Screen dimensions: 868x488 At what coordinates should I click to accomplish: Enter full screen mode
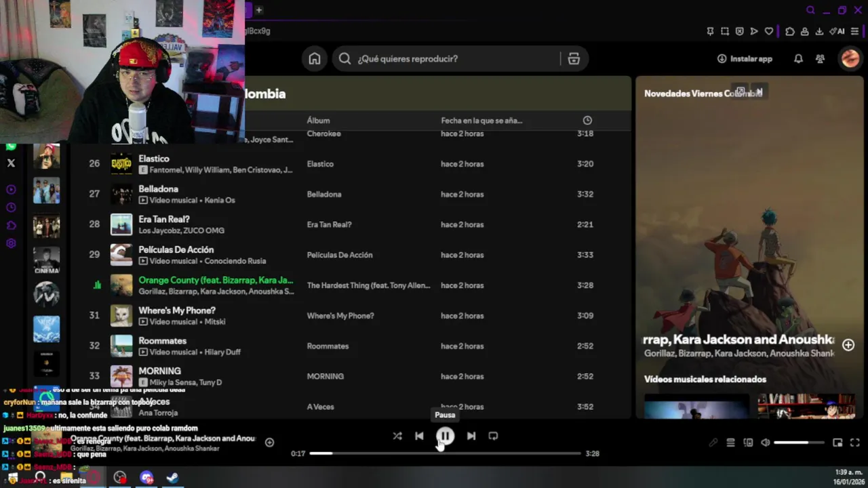click(x=854, y=443)
